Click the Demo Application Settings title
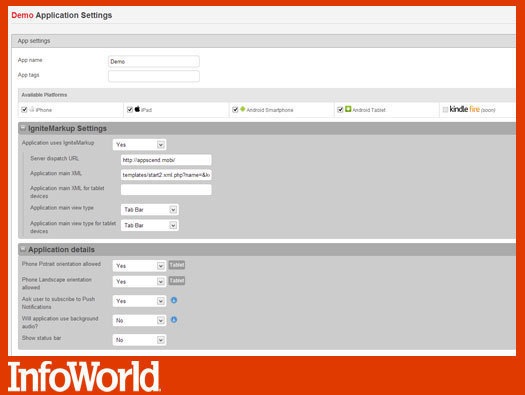The image size is (525, 395). click(x=62, y=15)
